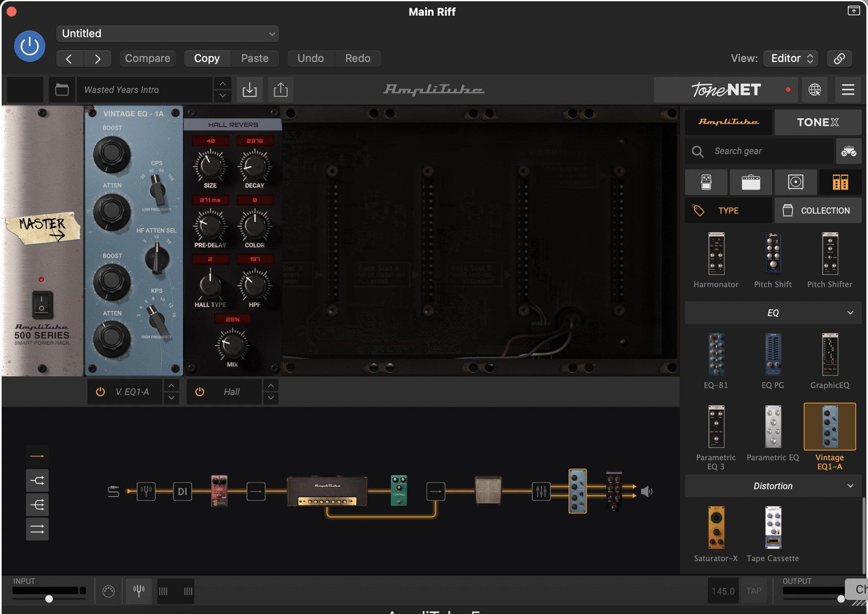Toggle the plugin power bypass button
868x614 pixels.
[30, 46]
